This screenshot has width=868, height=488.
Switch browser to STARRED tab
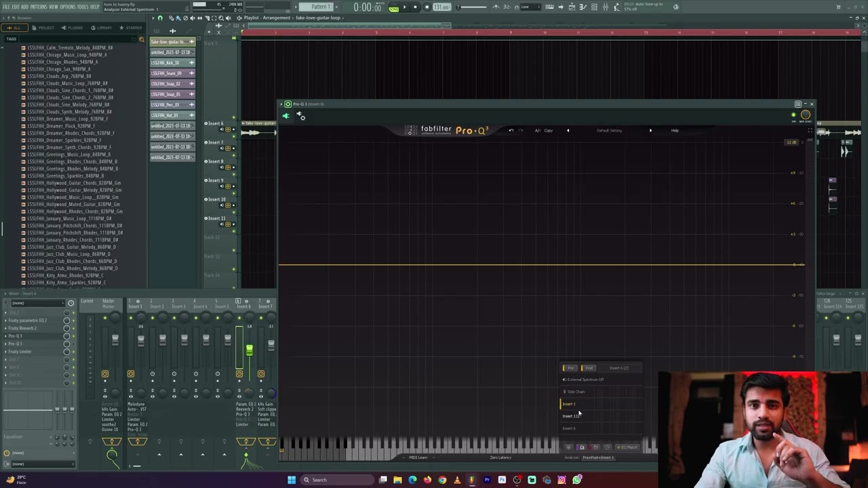(132, 28)
